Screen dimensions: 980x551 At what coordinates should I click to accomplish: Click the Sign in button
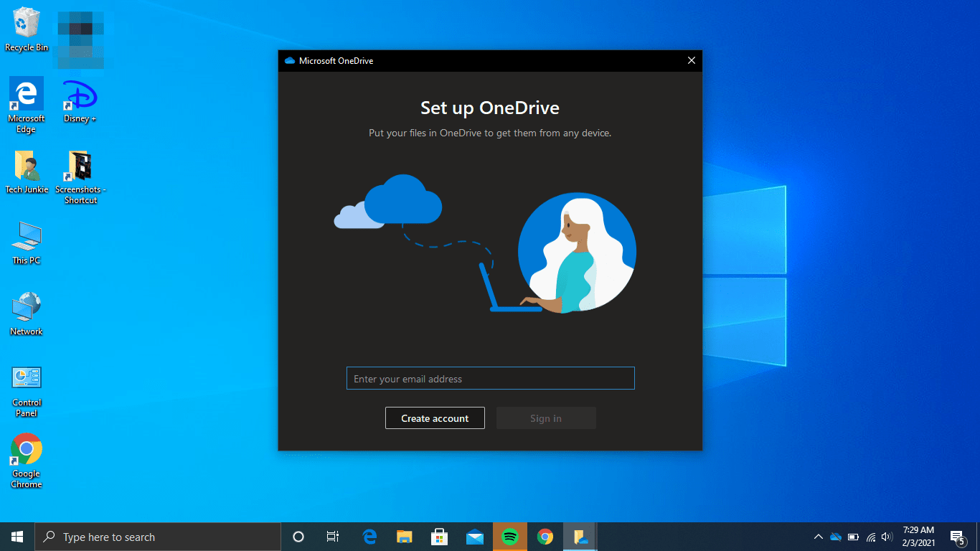click(546, 418)
